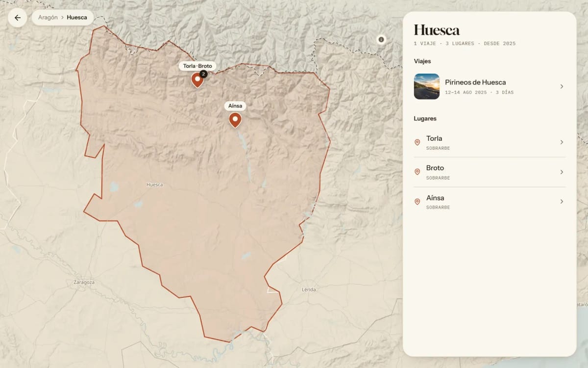Open the Broto place entry
588x368 pixels.
[490, 172]
